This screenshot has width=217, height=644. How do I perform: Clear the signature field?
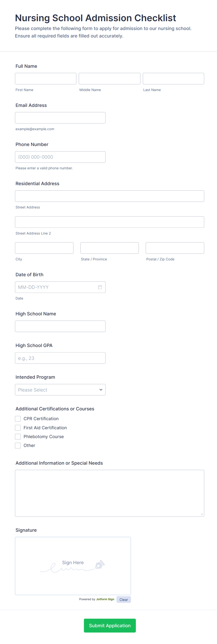point(123,599)
